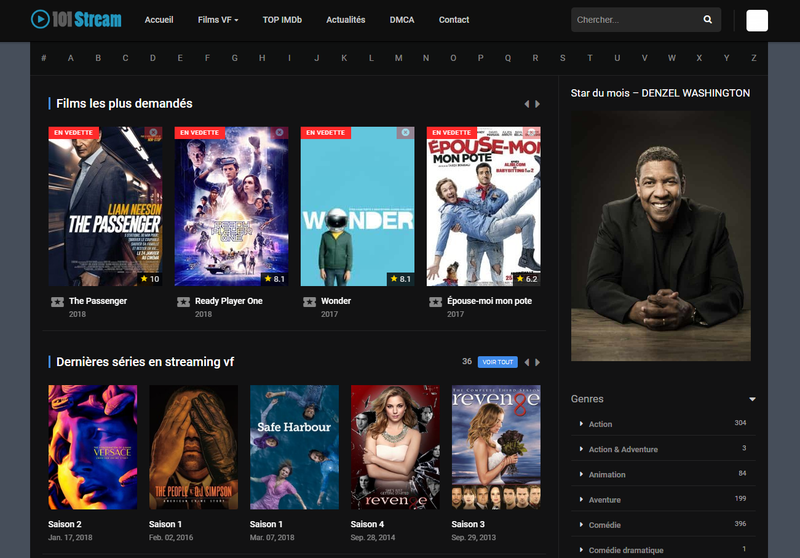Open The People v. O.J. Simpson poster

[193, 447]
